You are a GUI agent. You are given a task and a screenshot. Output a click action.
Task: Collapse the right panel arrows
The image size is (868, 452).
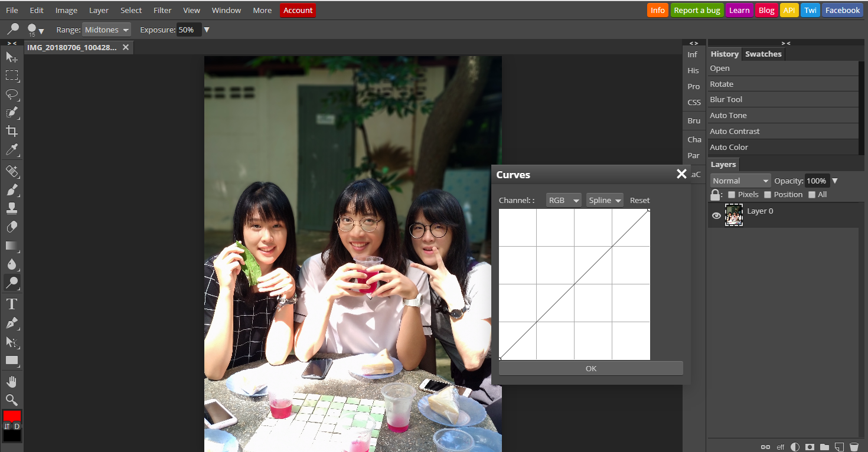click(786, 43)
